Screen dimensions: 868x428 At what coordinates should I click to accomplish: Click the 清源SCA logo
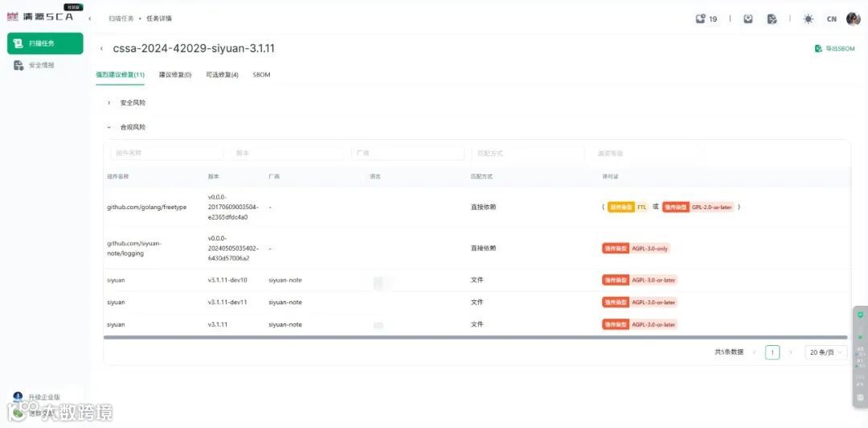click(40, 17)
